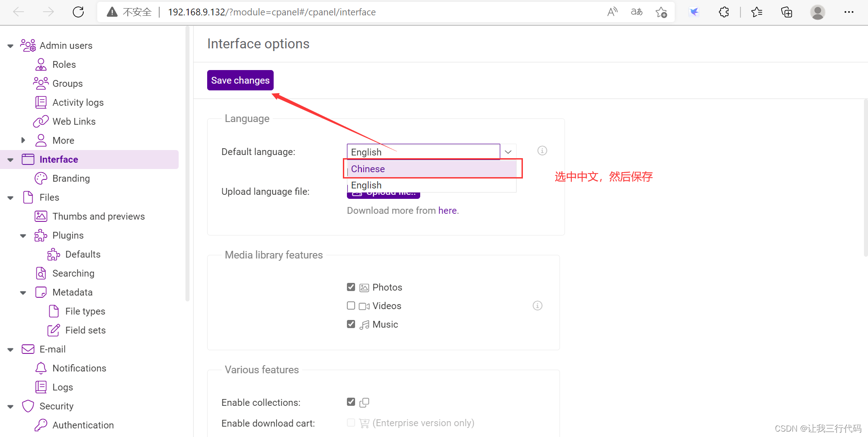868x437 pixels.
Task: Collapse the Files tree section
Action: (10, 198)
